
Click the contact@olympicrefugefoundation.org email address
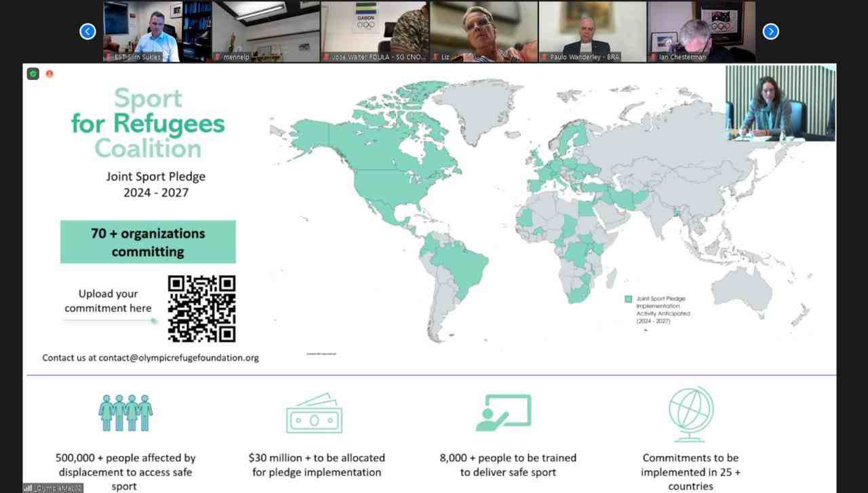[x=178, y=357]
